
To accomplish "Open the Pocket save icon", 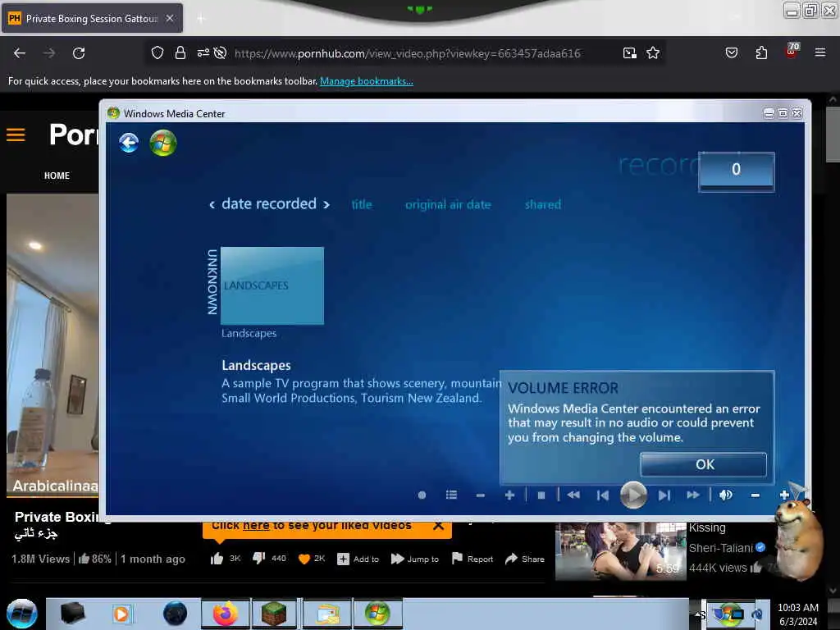I will tap(731, 52).
